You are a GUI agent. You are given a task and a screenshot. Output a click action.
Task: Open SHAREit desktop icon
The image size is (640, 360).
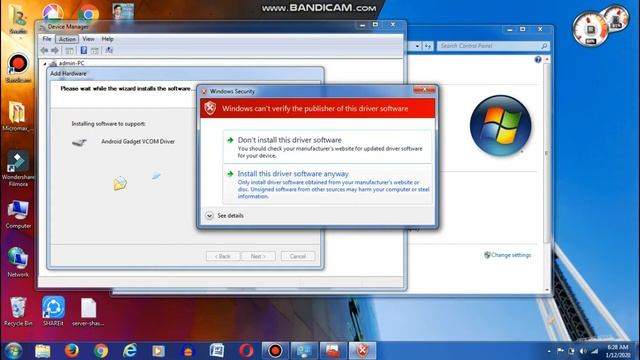(53, 311)
